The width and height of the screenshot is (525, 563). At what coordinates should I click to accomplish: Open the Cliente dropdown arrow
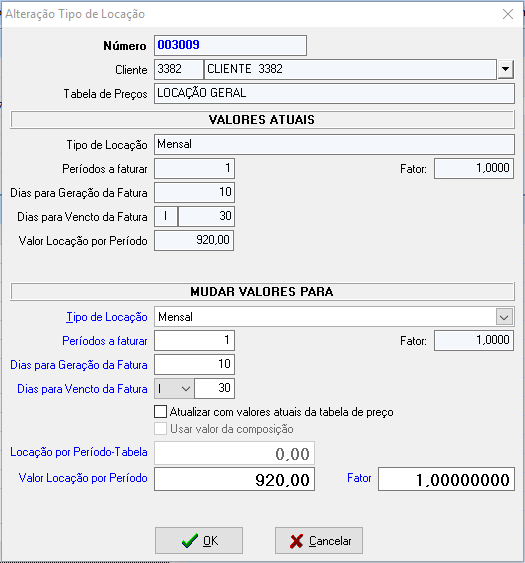[506, 69]
